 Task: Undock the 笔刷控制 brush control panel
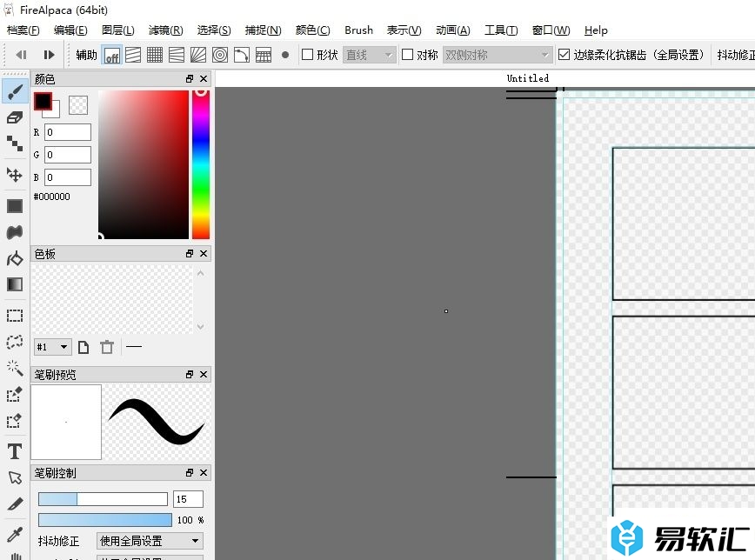(190, 473)
